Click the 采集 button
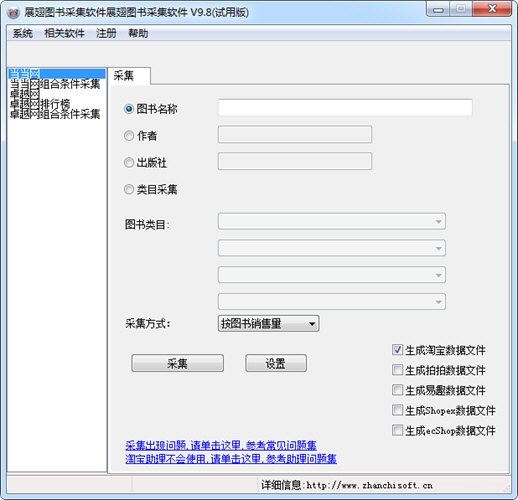Screen dimensions: 518x500 pos(177,363)
